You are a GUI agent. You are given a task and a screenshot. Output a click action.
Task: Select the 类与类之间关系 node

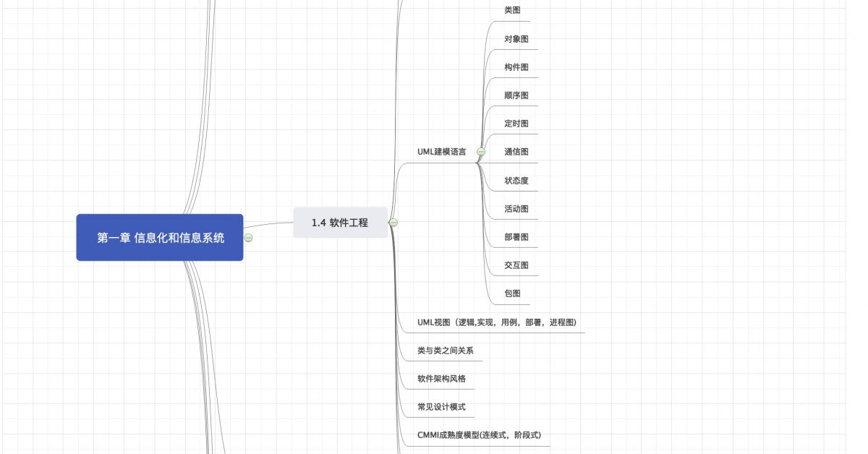pos(445,350)
